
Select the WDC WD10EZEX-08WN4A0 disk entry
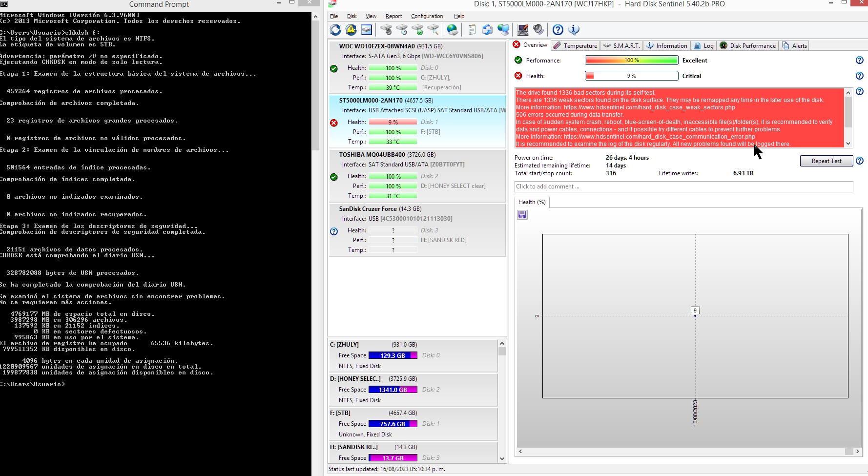(417, 67)
